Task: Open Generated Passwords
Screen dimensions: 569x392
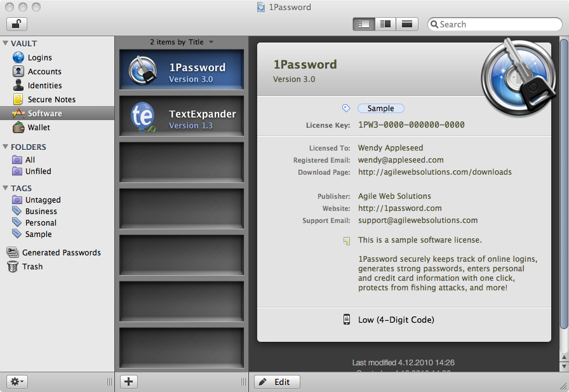Action: 60,252
